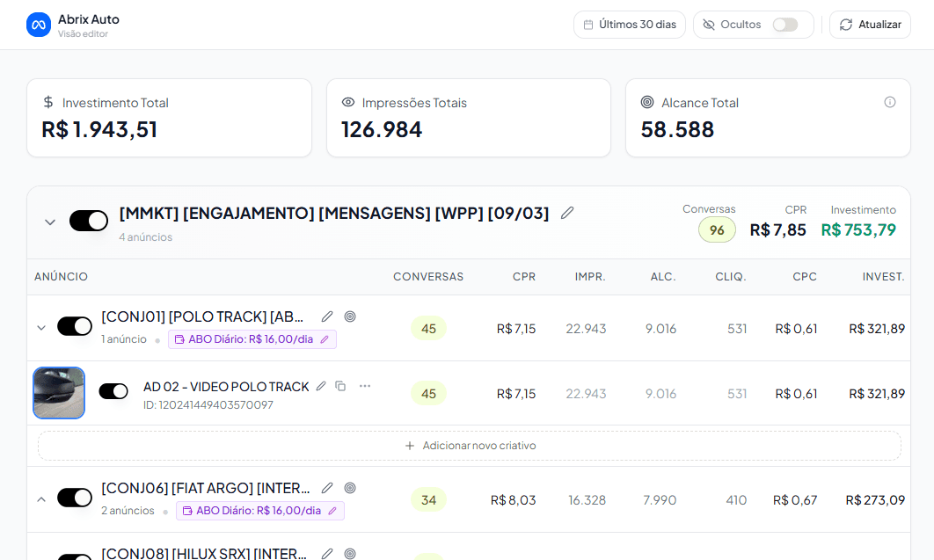
Task: Open the Últimos 30 dias date filter
Action: tap(630, 25)
